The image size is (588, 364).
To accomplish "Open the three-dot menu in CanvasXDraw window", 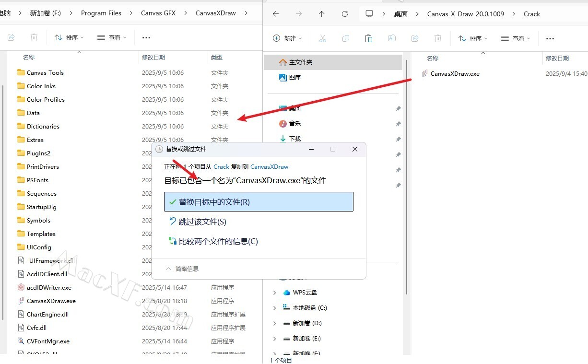I will coord(146,37).
